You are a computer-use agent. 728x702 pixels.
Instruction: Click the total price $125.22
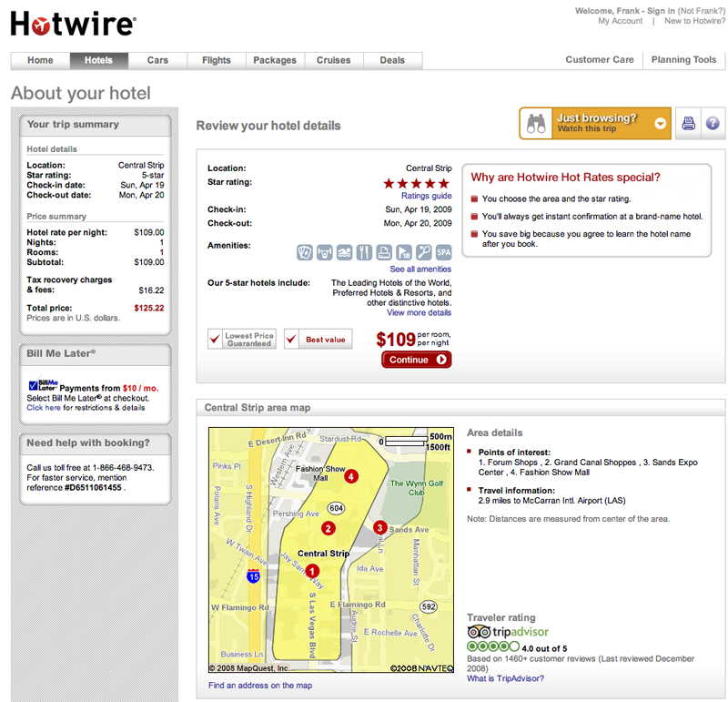pos(149,308)
